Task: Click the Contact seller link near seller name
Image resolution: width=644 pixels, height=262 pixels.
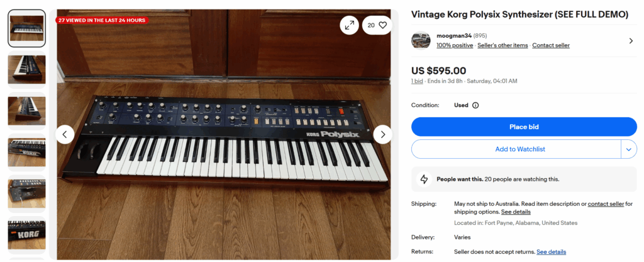Action: [551, 45]
